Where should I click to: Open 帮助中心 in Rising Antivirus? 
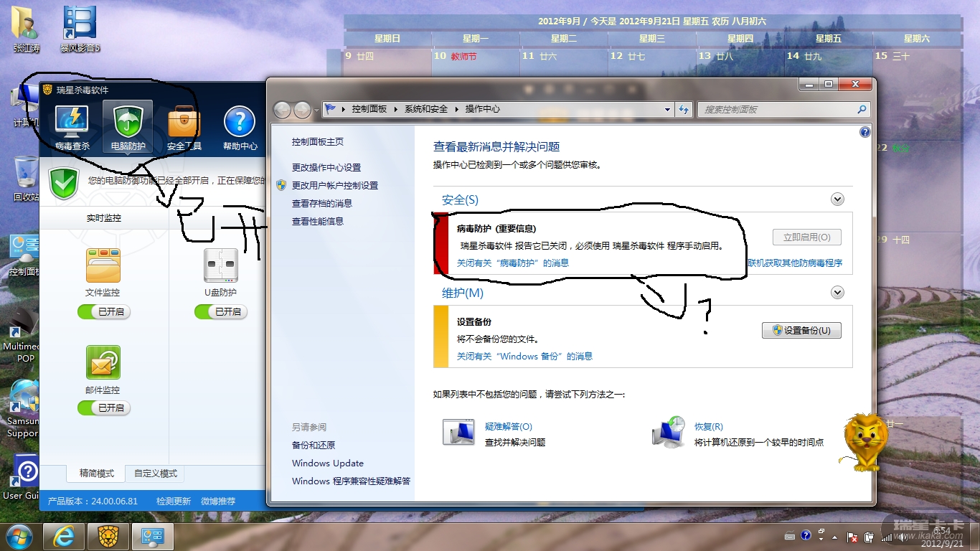240,128
